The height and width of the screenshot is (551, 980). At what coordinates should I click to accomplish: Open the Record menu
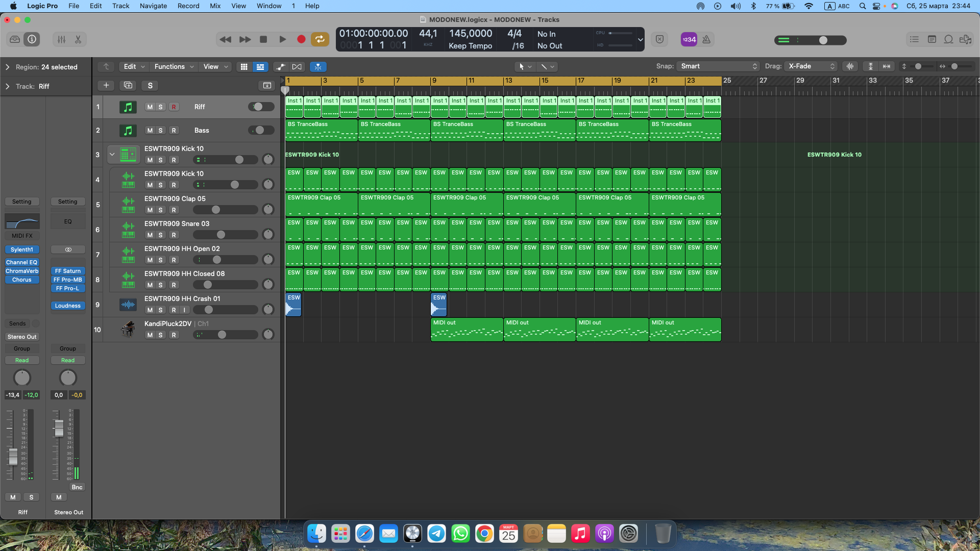(188, 6)
